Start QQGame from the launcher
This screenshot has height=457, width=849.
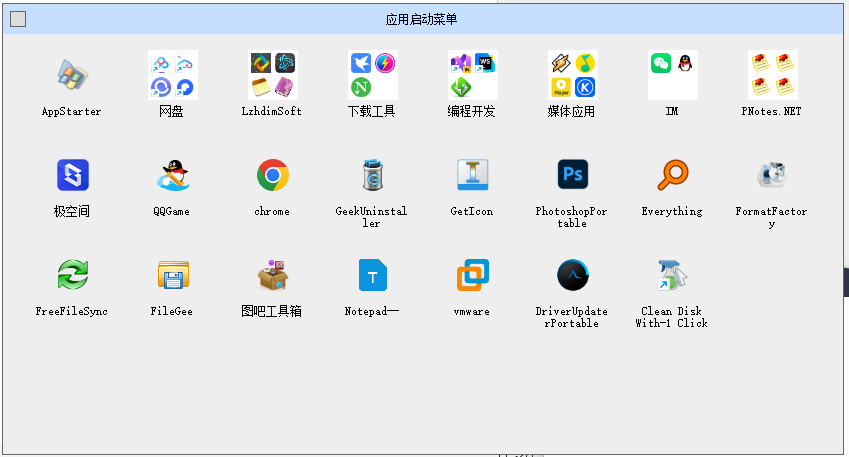172,175
